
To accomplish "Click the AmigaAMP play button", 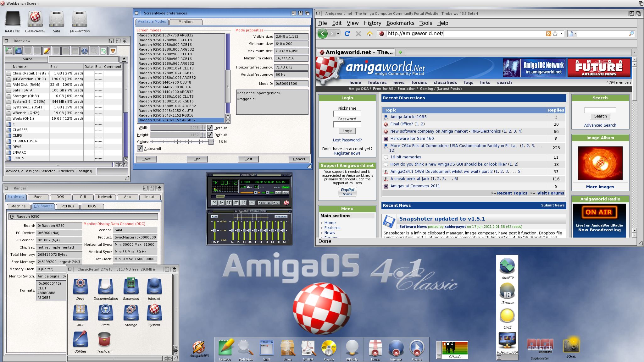I will click(x=222, y=203).
